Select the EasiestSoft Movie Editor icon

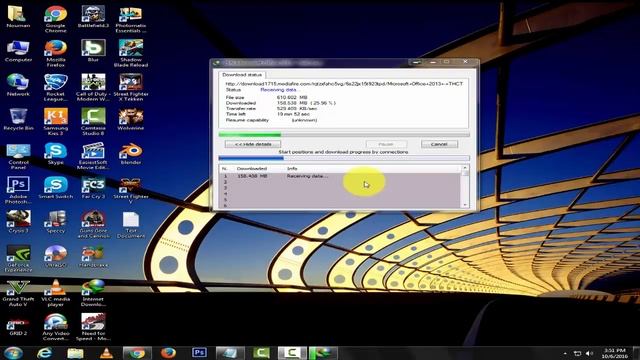(x=93, y=156)
